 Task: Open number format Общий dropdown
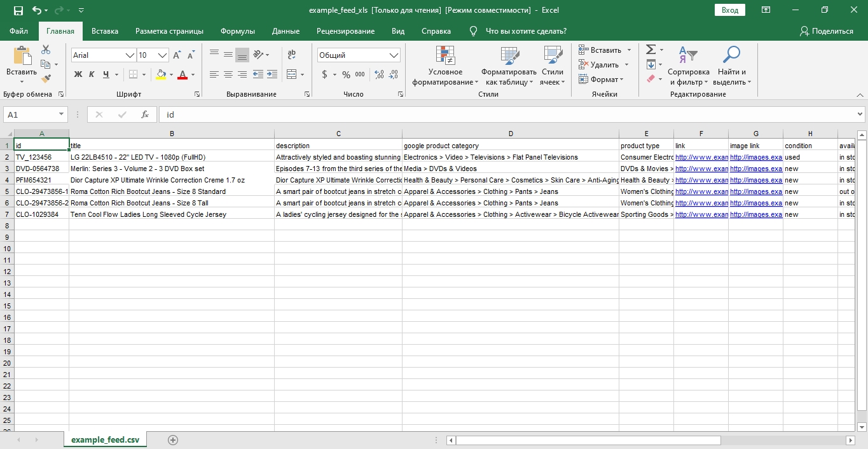point(394,55)
